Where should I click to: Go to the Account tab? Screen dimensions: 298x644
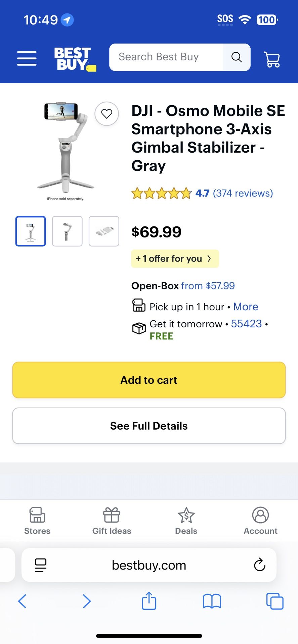[260, 521]
